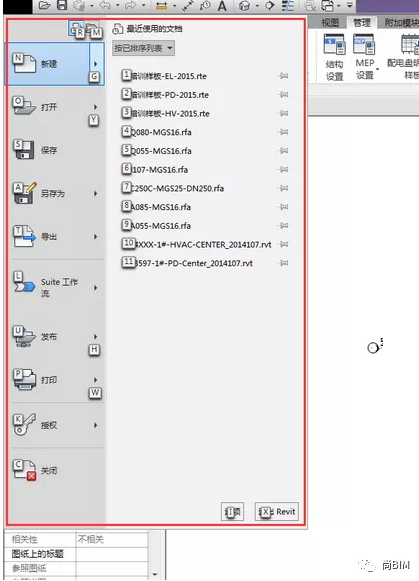
Task: Expand the Save As (另存为) submenu arrow
Action: click(96, 193)
